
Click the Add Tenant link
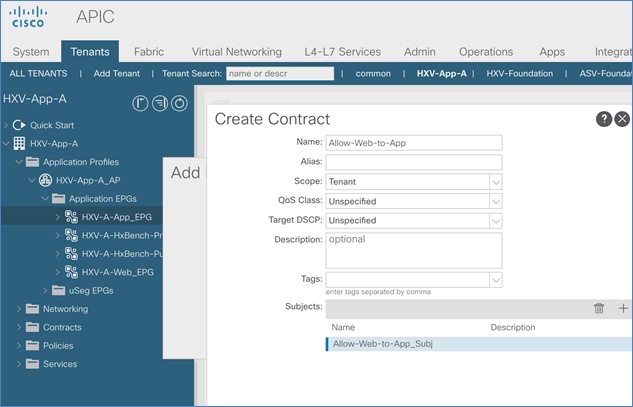click(117, 73)
